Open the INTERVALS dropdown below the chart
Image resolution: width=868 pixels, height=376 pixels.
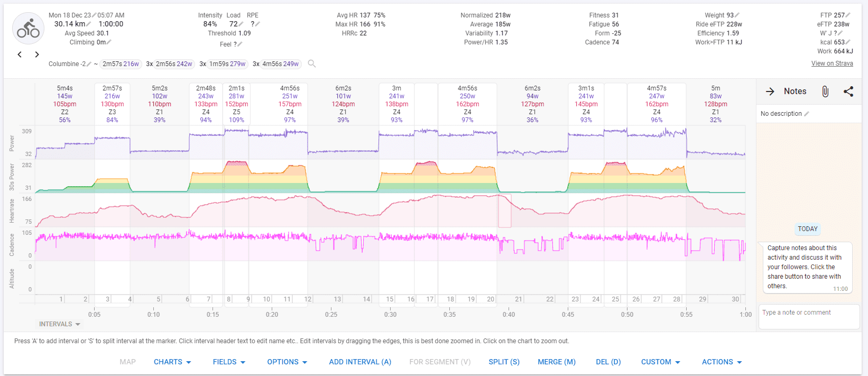[x=59, y=324]
